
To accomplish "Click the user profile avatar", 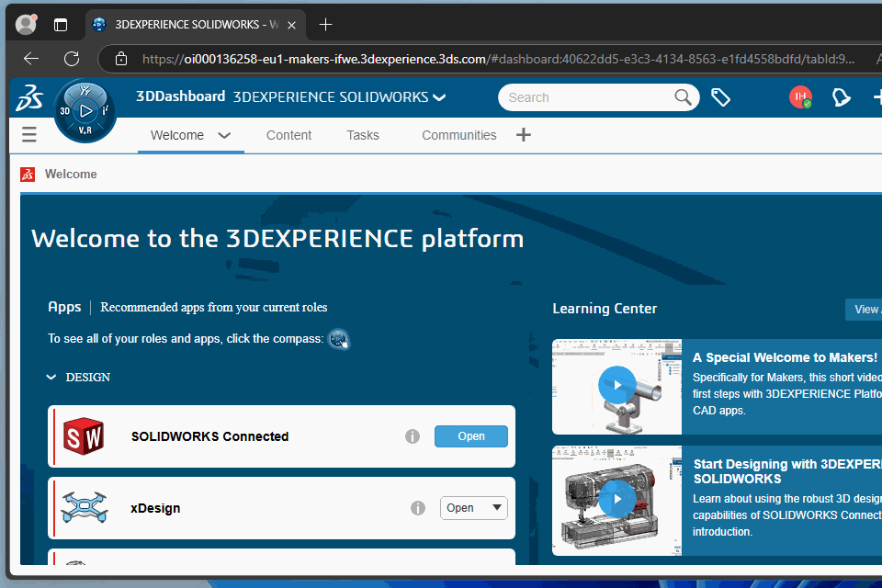I will (800, 97).
